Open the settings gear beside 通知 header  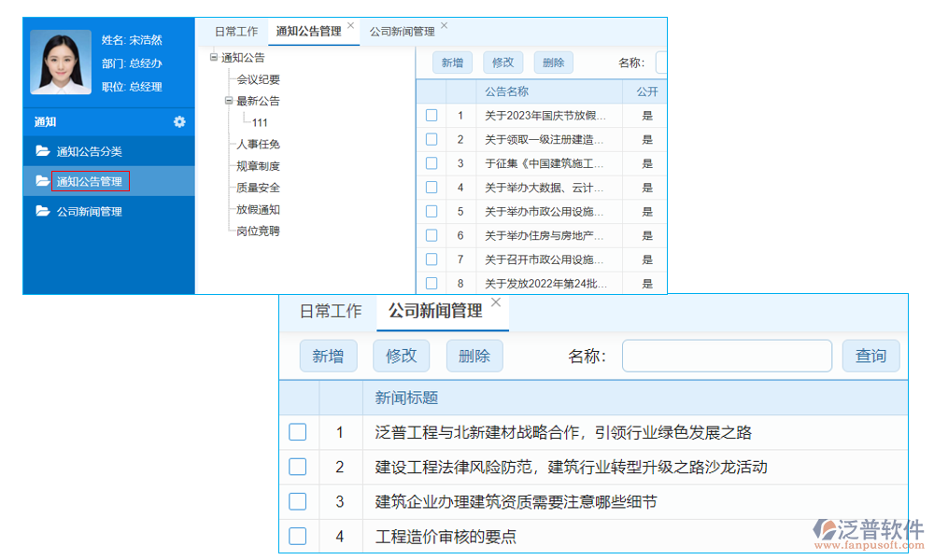pyautogui.click(x=179, y=121)
